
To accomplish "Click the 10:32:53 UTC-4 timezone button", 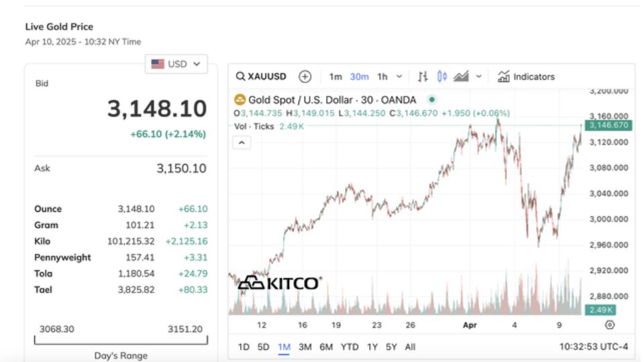I will (x=594, y=347).
